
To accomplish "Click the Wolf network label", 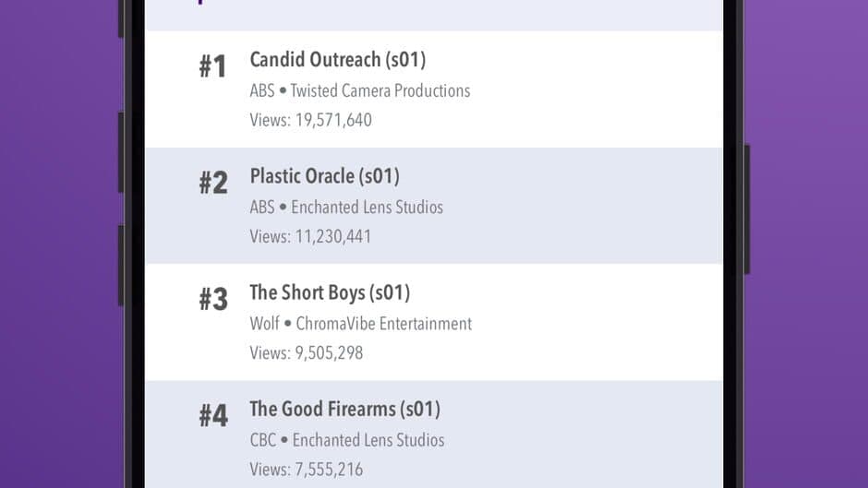I will click(x=264, y=324).
